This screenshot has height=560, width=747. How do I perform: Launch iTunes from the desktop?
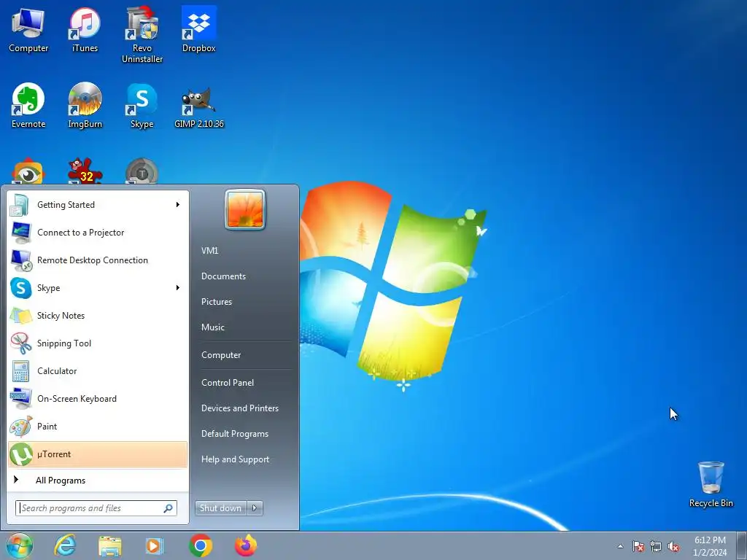(x=85, y=29)
